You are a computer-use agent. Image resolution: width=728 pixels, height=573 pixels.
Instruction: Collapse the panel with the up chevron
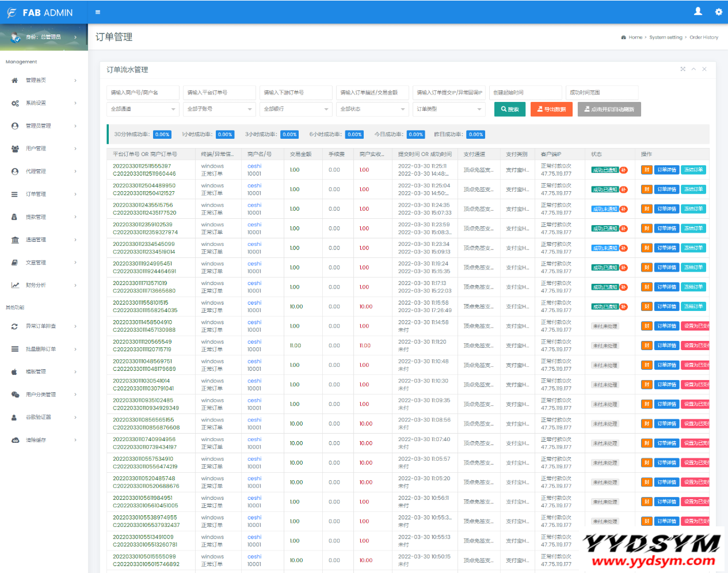click(693, 69)
